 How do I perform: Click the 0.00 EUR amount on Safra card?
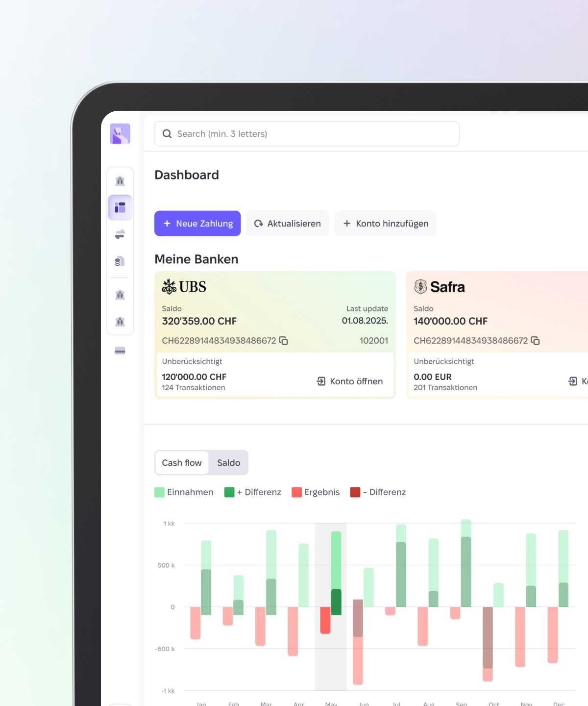tap(433, 377)
